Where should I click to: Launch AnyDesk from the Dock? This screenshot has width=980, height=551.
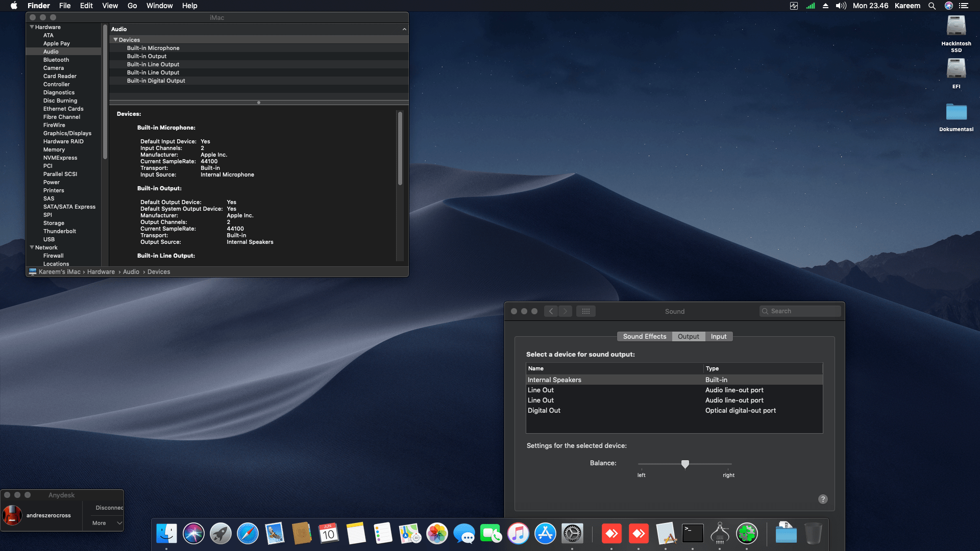click(x=612, y=533)
